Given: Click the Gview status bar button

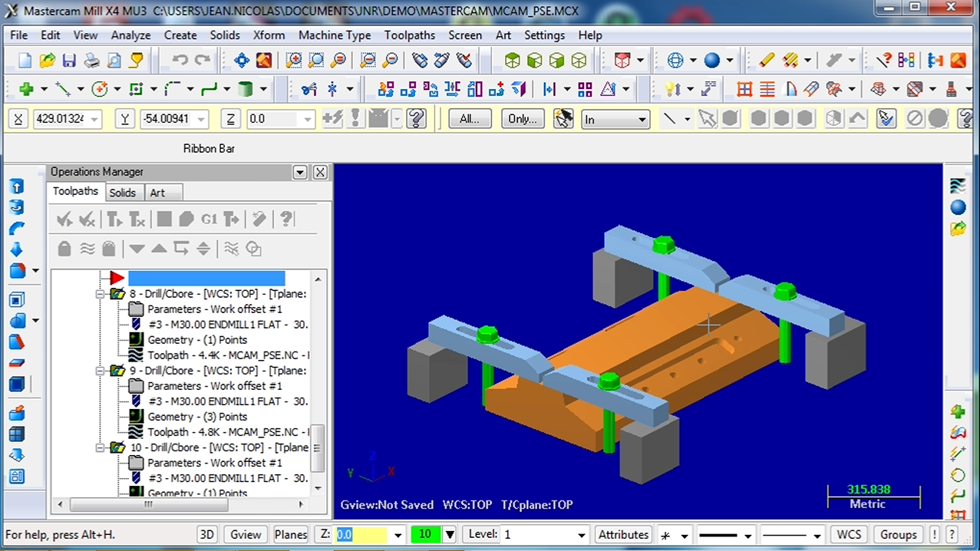Looking at the screenshot, I should (246, 535).
